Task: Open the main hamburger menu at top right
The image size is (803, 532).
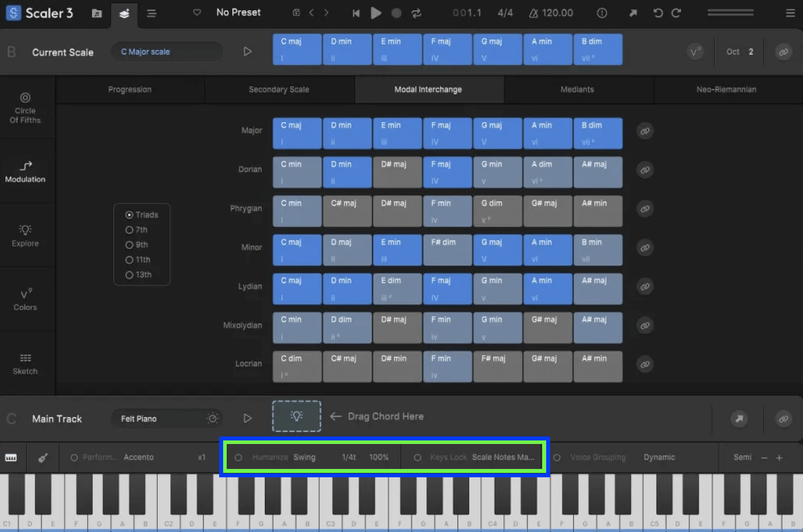Action: (x=790, y=13)
